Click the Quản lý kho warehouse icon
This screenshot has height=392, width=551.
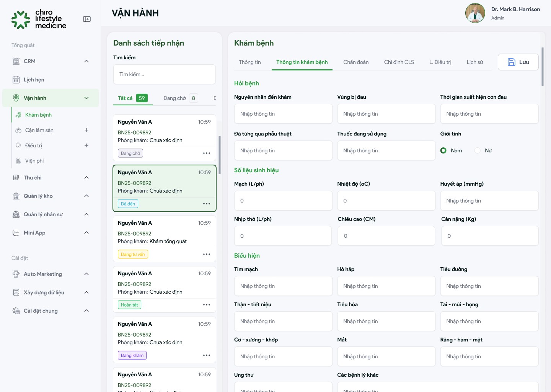(16, 196)
